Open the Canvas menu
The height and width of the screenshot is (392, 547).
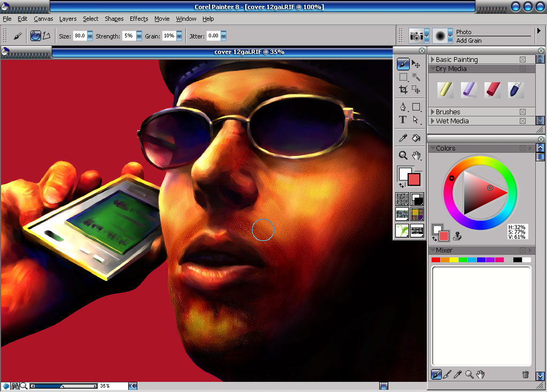coord(43,19)
